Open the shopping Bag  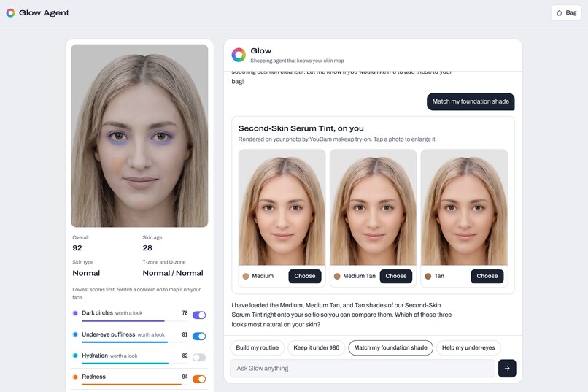pos(566,12)
